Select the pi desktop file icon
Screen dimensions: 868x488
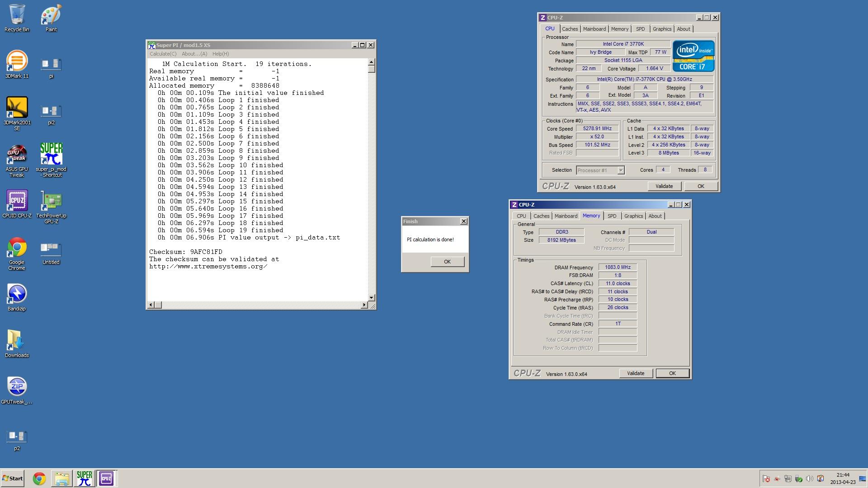51,68
